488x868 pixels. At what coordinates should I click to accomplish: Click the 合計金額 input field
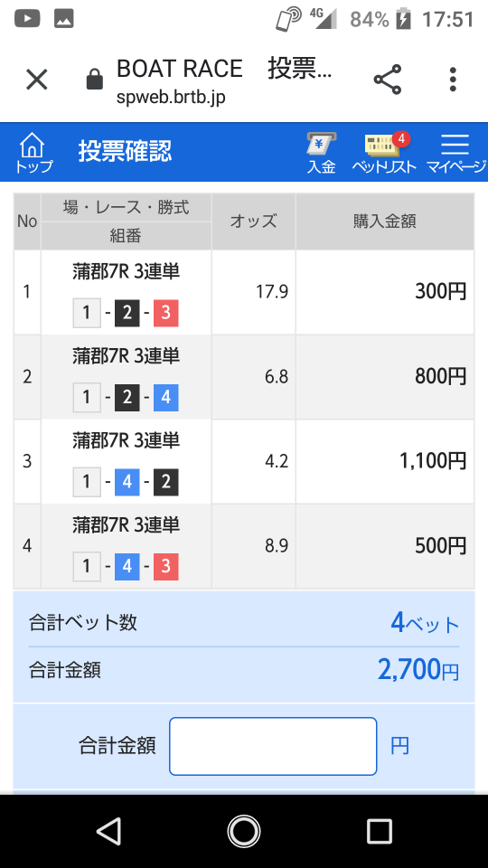coord(273,746)
